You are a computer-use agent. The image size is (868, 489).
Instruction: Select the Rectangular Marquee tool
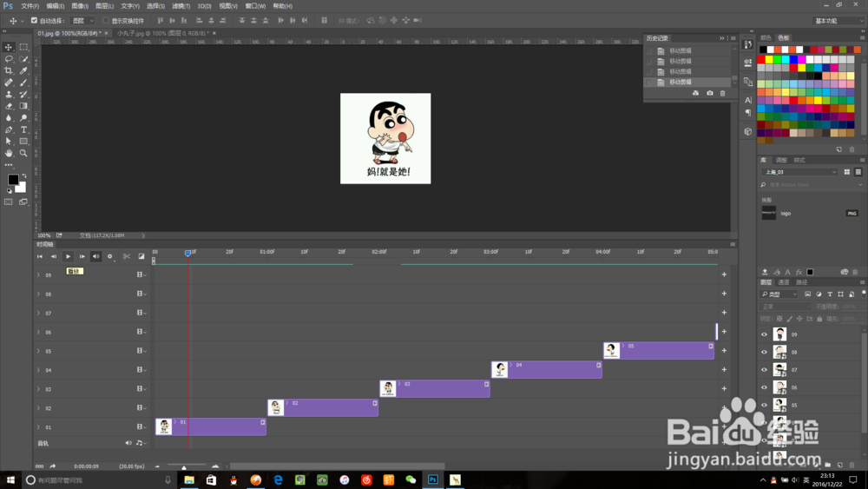[23, 47]
